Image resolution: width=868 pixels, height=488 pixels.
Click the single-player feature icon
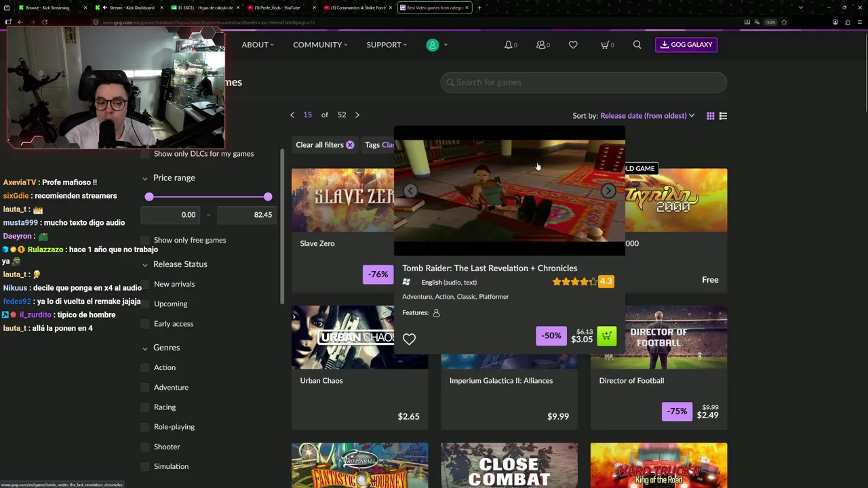click(x=436, y=313)
